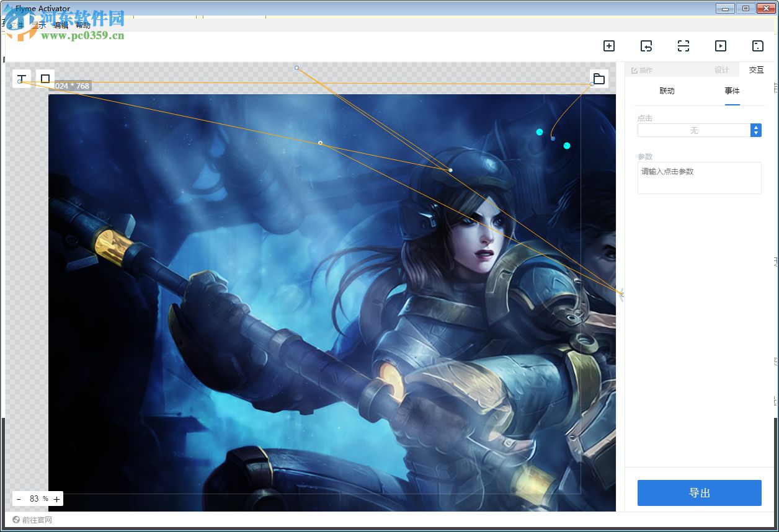Select the Rectangle shape tool
The width and height of the screenshot is (779, 532).
45,79
